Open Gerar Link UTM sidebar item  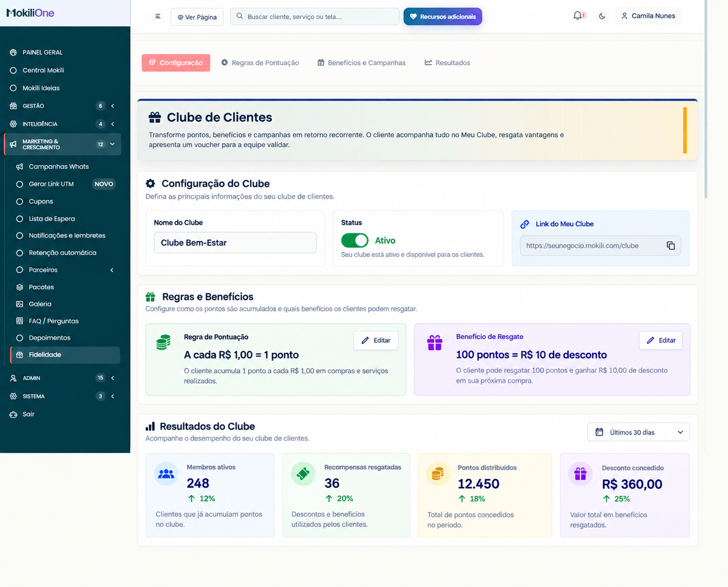click(66, 184)
